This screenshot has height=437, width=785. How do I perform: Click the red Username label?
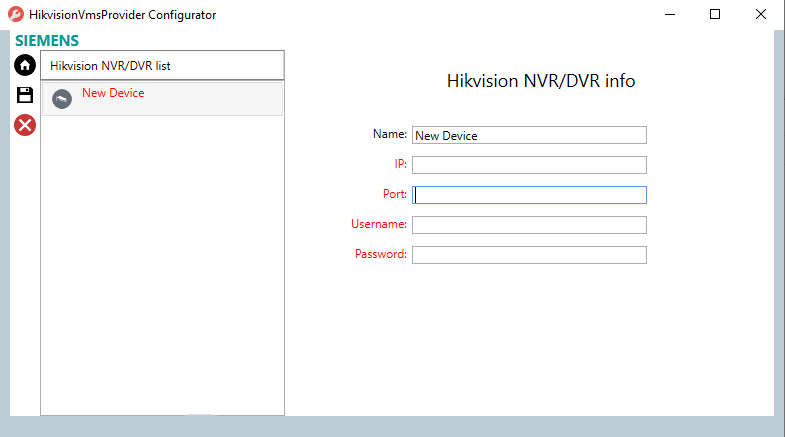(x=379, y=224)
